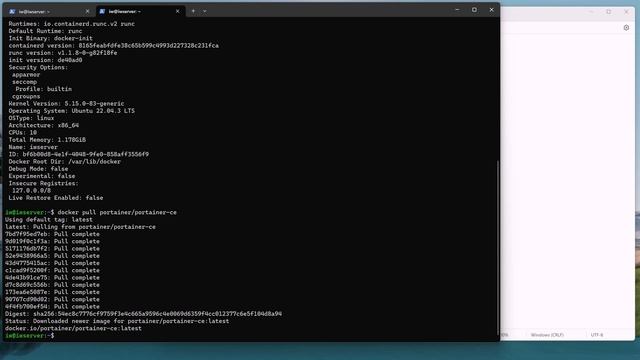Click docker.io/portainer/portainer-ce:latest line
This screenshot has width=640, height=360.
click(73, 329)
